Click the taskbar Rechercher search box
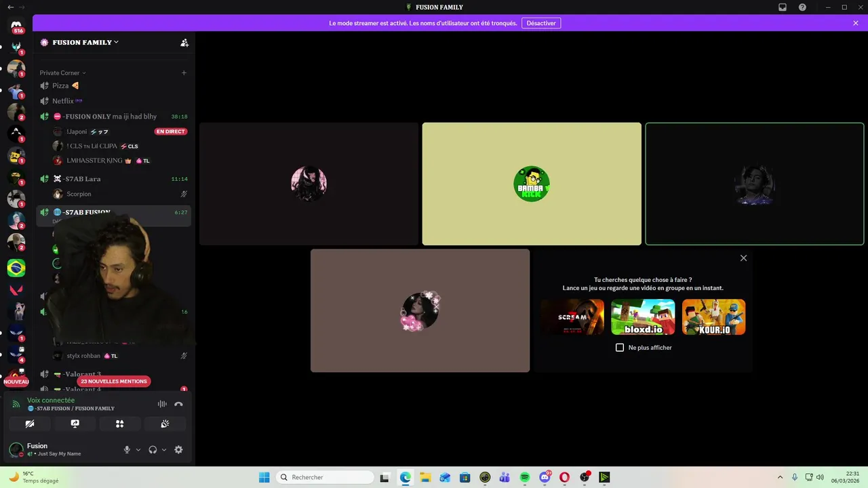This screenshot has width=868, height=488. (x=325, y=477)
